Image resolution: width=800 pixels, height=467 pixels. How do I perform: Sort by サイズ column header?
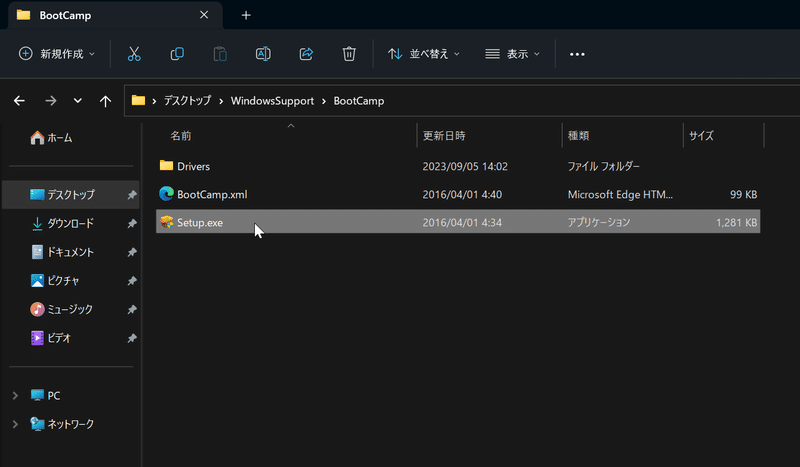click(701, 136)
